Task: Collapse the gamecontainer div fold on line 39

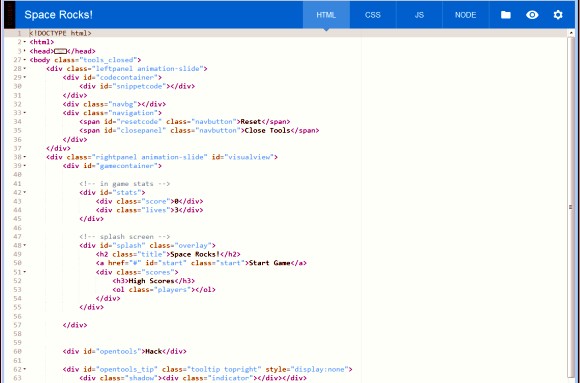Action: [25, 166]
